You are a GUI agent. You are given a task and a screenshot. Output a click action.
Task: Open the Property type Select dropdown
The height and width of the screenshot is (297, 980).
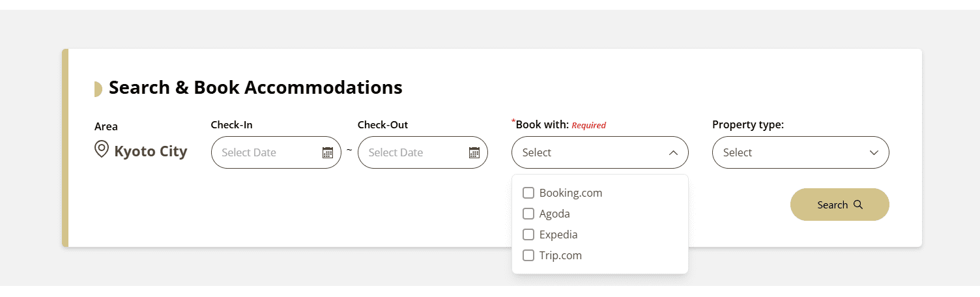(788, 152)
